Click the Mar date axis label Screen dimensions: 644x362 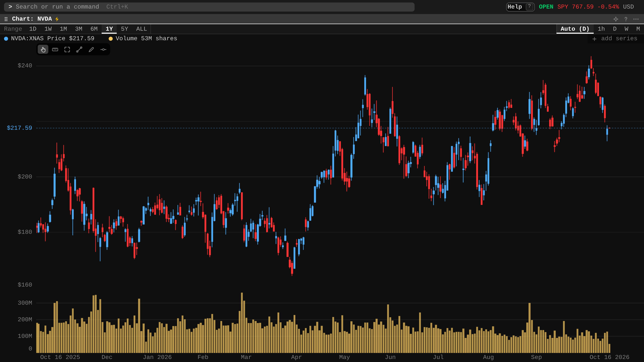[246, 357]
